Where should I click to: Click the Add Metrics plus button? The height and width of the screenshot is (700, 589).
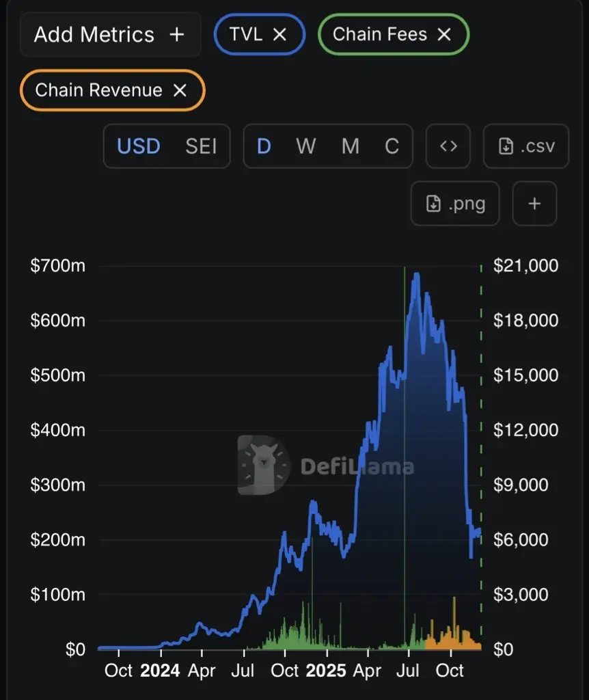[x=110, y=34]
